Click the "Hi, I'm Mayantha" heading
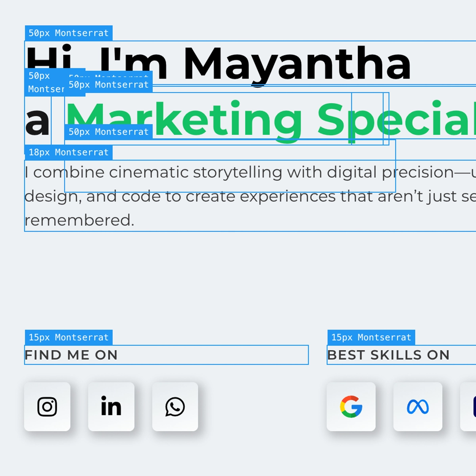 218,63
